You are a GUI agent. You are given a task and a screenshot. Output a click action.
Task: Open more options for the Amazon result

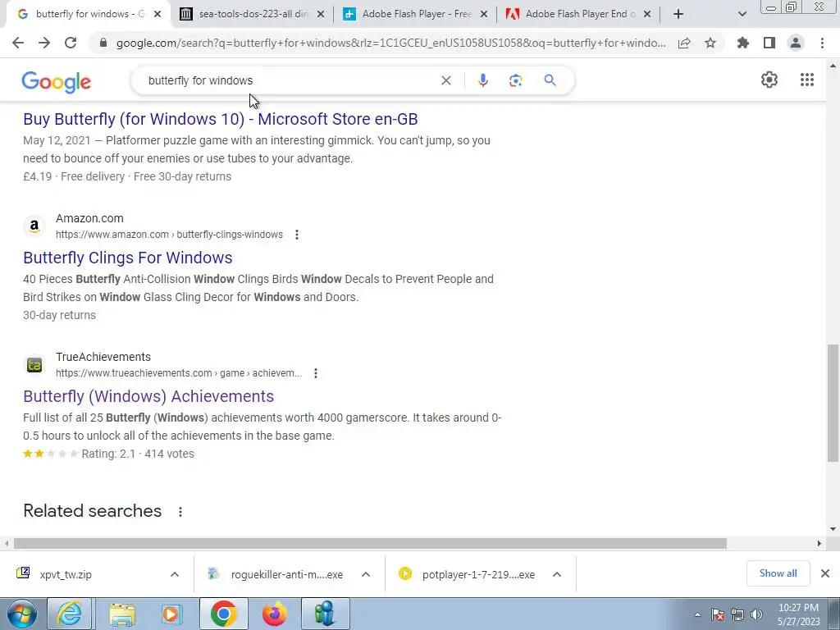coord(297,235)
